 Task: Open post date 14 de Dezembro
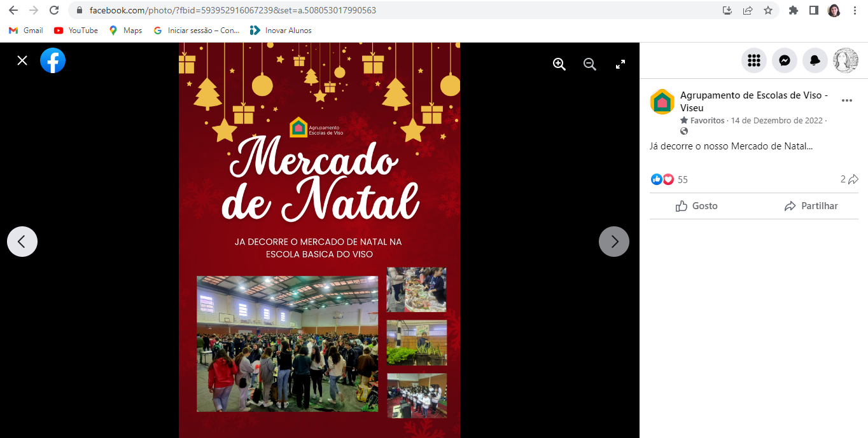[x=776, y=120]
